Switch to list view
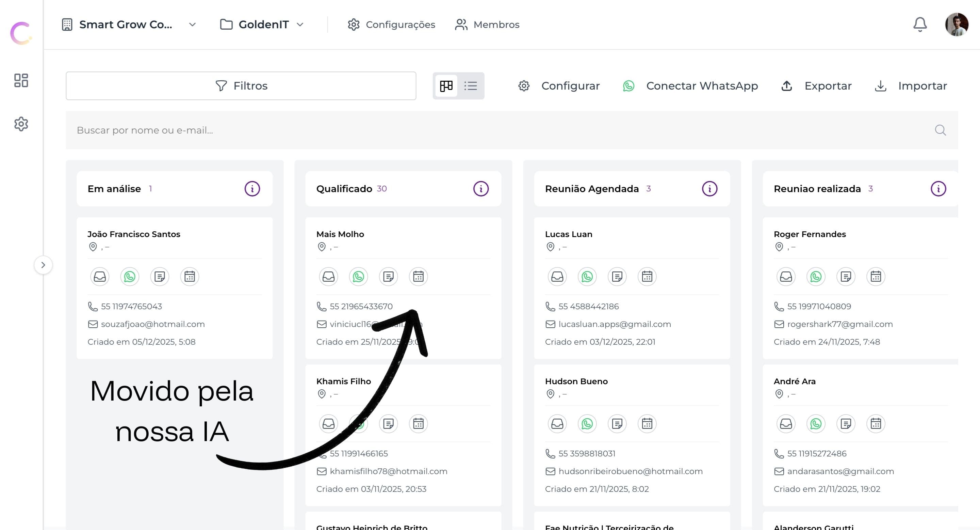The image size is (980, 530). point(470,86)
